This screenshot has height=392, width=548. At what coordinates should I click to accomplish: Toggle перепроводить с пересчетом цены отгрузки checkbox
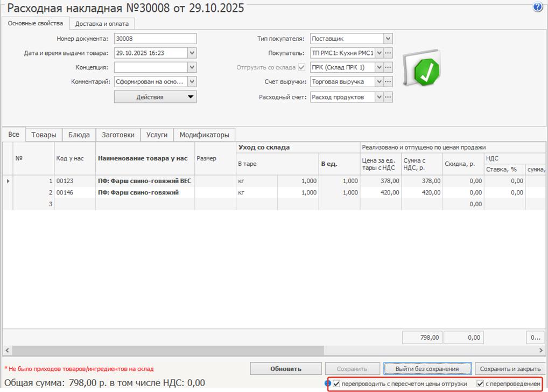click(x=336, y=384)
